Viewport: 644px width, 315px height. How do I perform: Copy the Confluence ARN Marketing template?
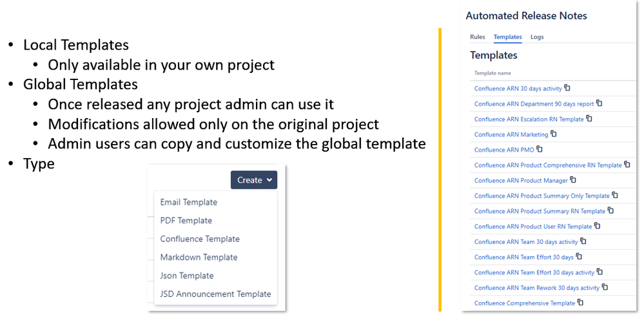(554, 134)
